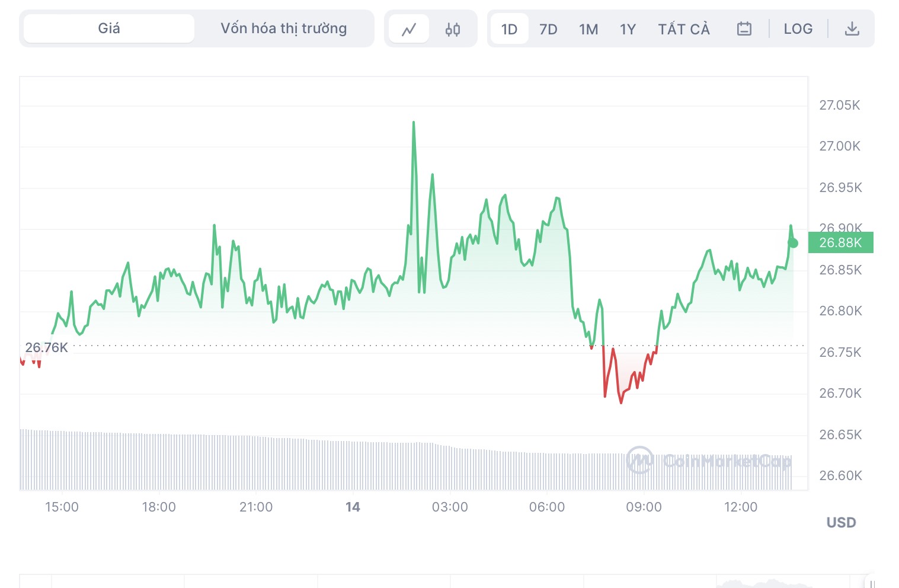This screenshot has width=899, height=588.
Task: Click the 26.85K axis label
Action: (840, 270)
